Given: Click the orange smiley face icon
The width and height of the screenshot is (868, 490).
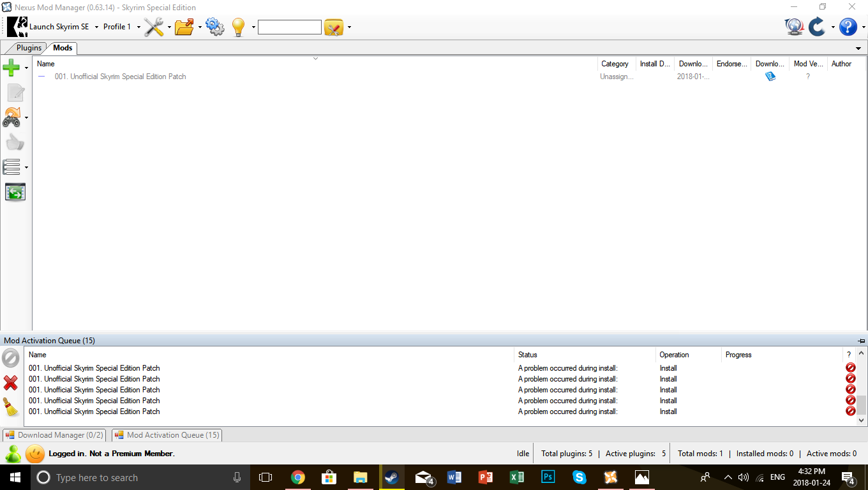Looking at the screenshot, I should point(35,454).
